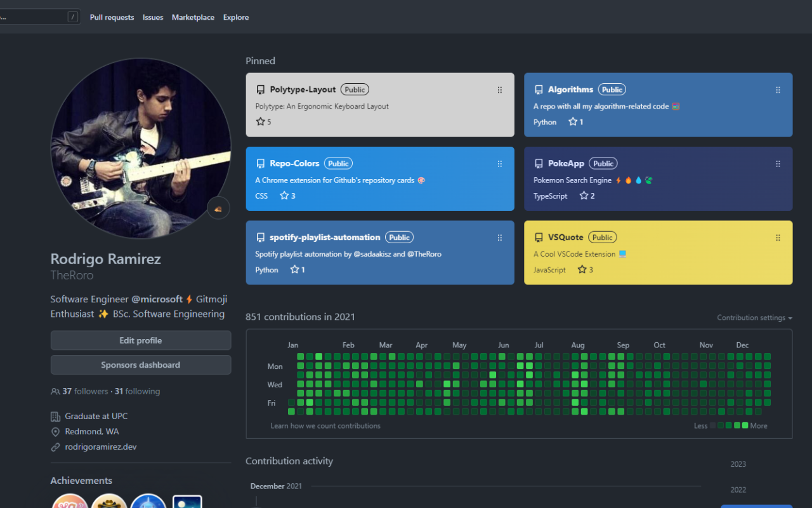
Task: Open the Algorithms repository link
Action: 570,90
